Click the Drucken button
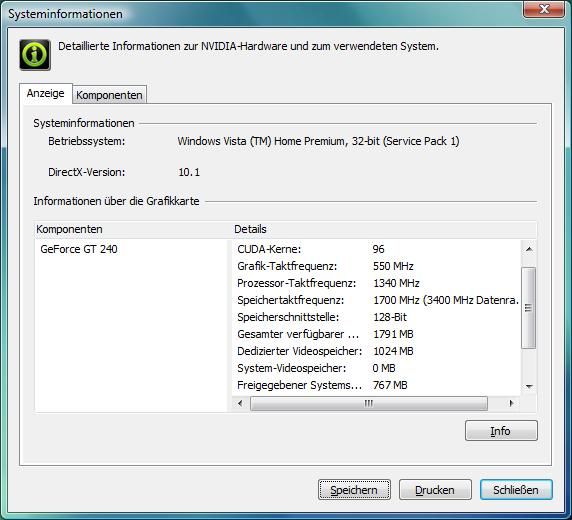 click(435, 490)
